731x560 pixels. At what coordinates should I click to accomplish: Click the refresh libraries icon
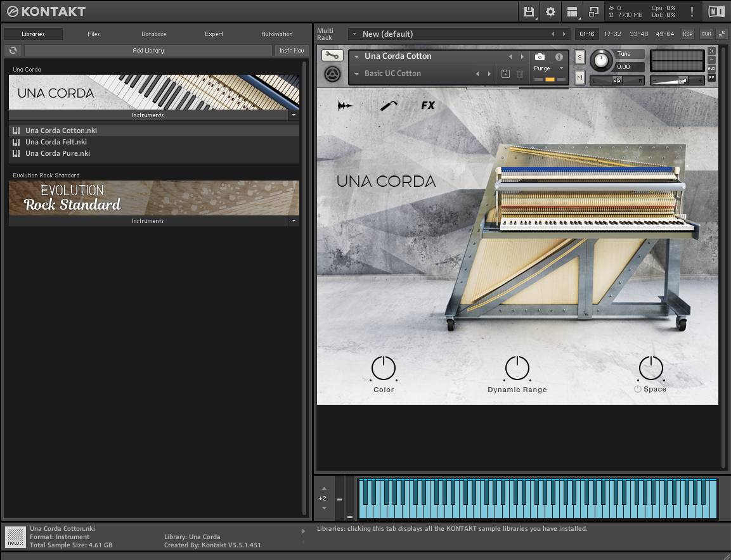click(13, 50)
